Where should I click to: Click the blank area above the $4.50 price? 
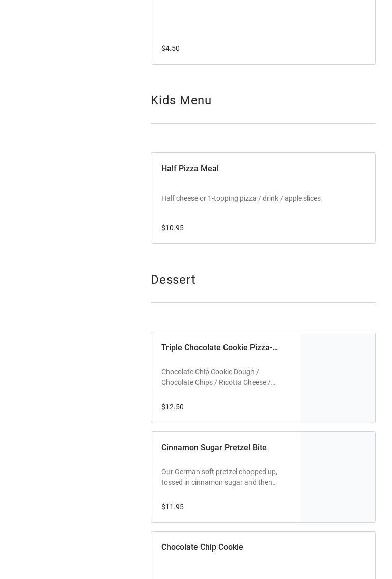tap(263, 20)
